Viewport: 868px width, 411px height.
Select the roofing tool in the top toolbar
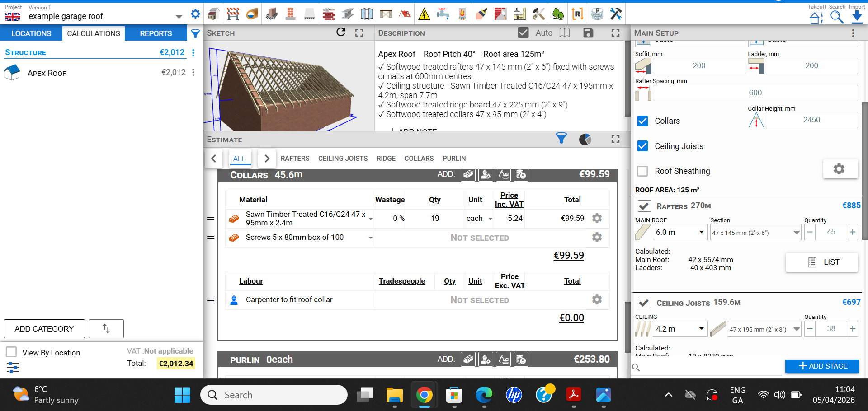click(x=405, y=14)
